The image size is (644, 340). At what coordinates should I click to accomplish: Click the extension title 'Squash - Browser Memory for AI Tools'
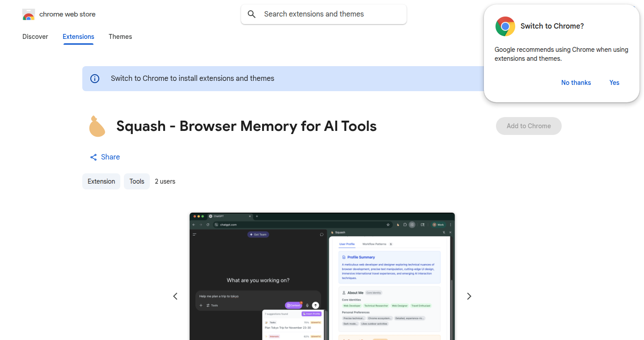coord(246,126)
